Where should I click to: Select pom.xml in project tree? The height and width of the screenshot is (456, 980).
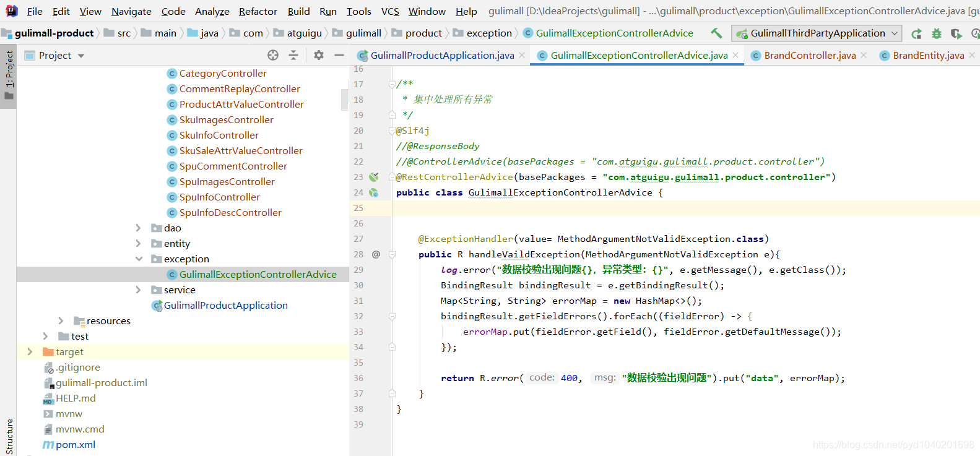[x=76, y=444]
